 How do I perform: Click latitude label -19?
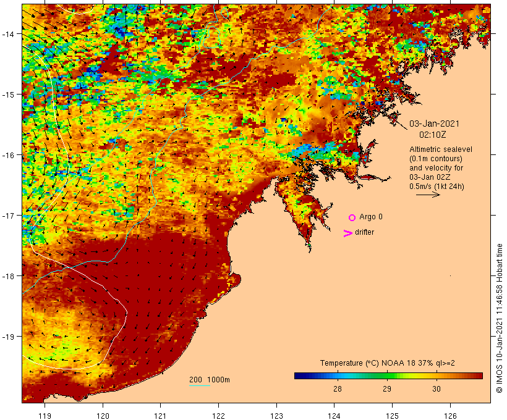tap(7, 337)
